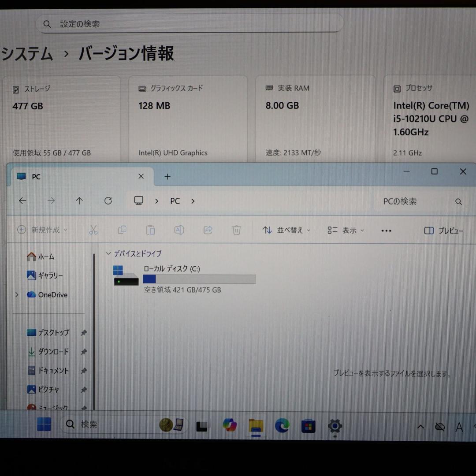Click the Paste icon
This screenshot has width=476, height=476.
click(150, 230)
